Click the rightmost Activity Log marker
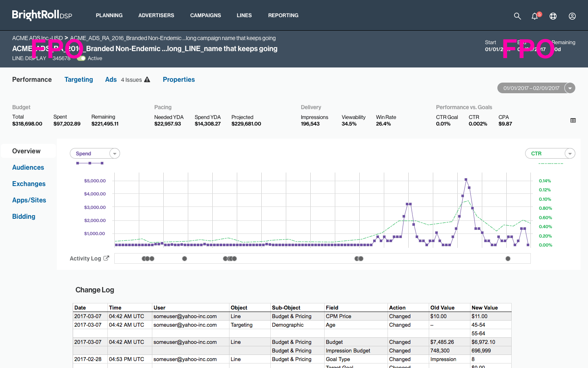The width and height of the screenshot is (588, 368). 508,258
